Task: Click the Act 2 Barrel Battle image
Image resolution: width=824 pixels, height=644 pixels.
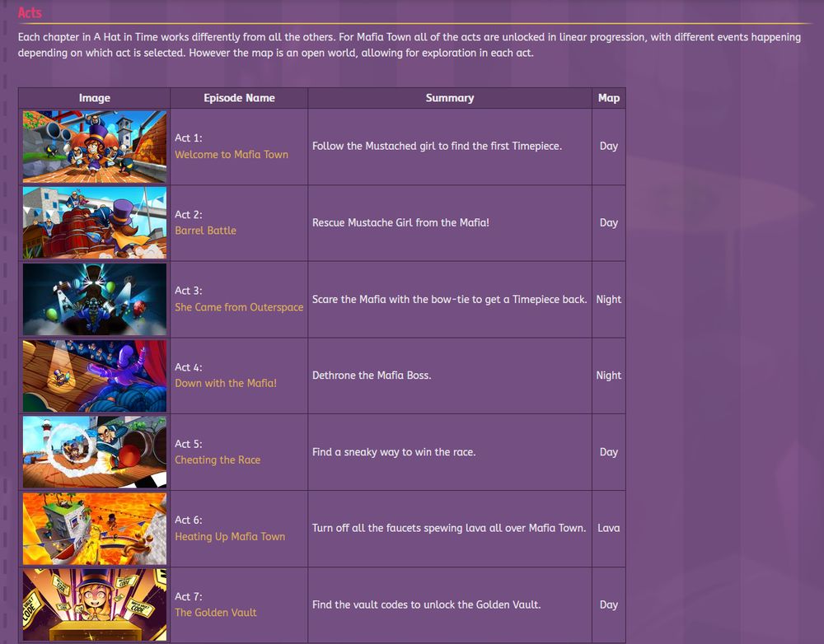Action: click(x=95, y=222)
